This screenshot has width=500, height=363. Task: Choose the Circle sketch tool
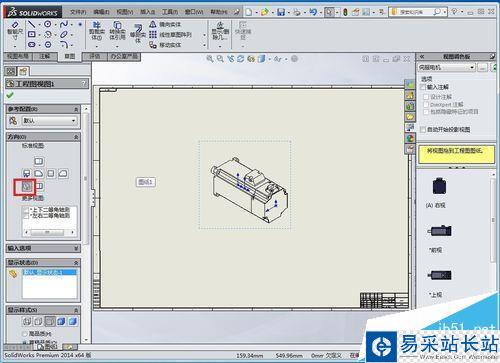click(x=48, y=24)
